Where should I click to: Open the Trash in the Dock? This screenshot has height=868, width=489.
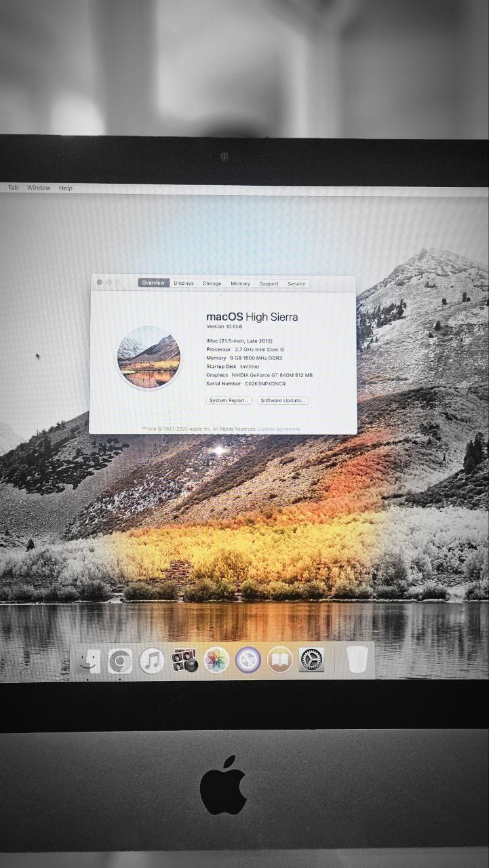coord(357,659)
